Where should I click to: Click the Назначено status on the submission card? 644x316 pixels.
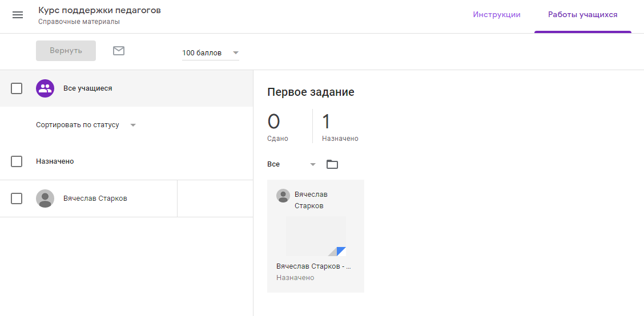coord(295,278)
